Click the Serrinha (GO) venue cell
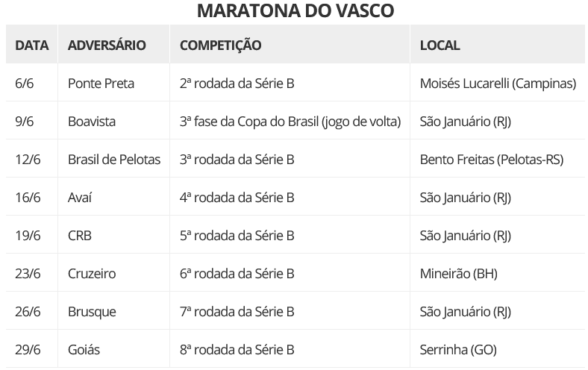588x370 pixels. [458, 350]
